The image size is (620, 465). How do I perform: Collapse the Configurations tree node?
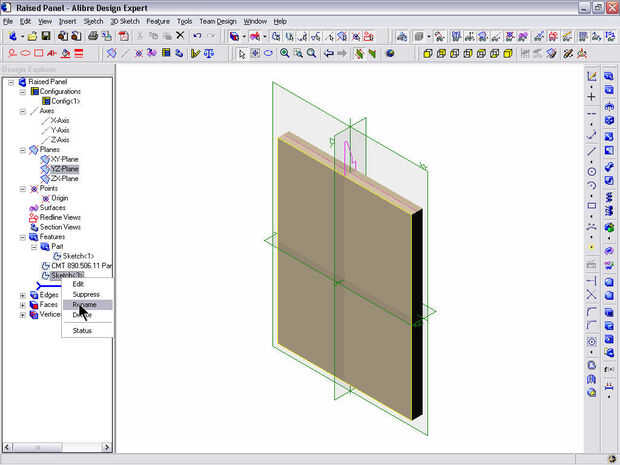click(23, 92)
